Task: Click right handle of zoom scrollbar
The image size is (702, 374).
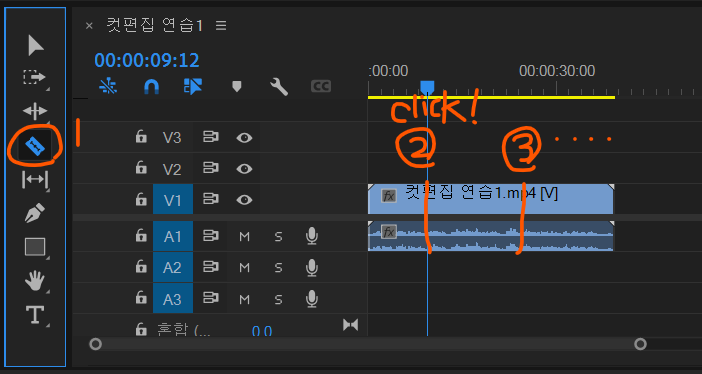Action: pos(641,344)
